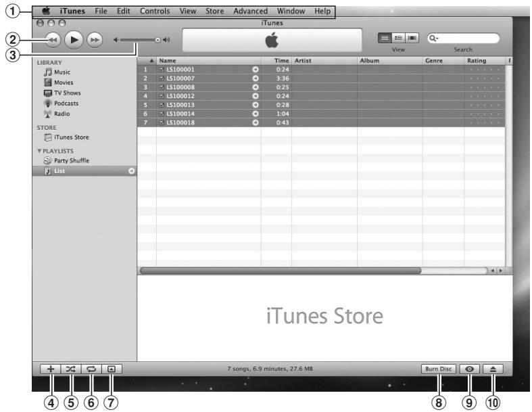532x412 pixels.
Task: Open the Advanced menu
Action: click(x=250, y=12)
